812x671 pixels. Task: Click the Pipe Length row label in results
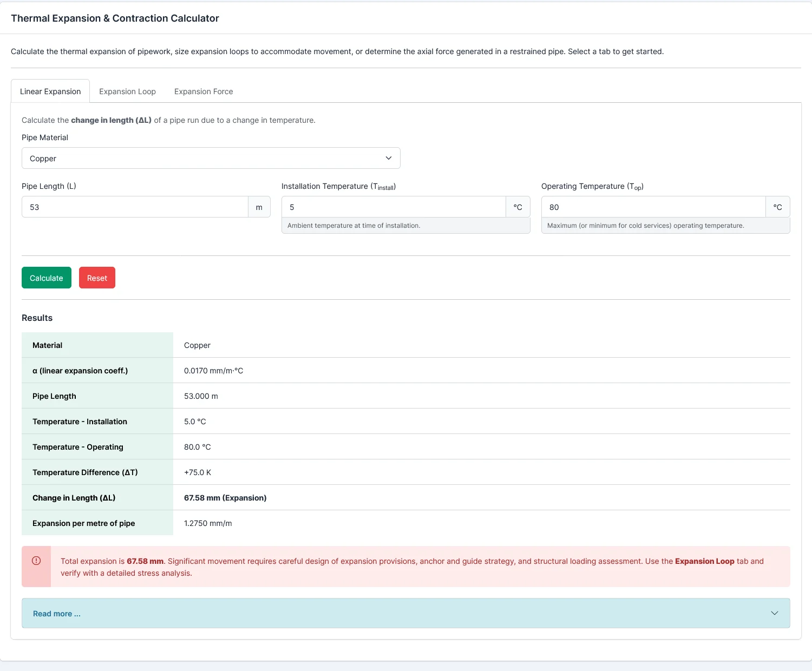[54, 396]
